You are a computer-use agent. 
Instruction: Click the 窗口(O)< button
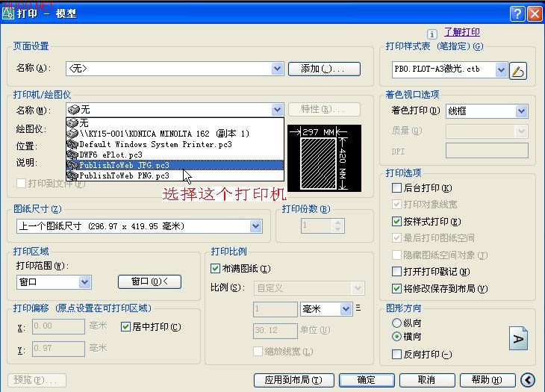(149, 281)
